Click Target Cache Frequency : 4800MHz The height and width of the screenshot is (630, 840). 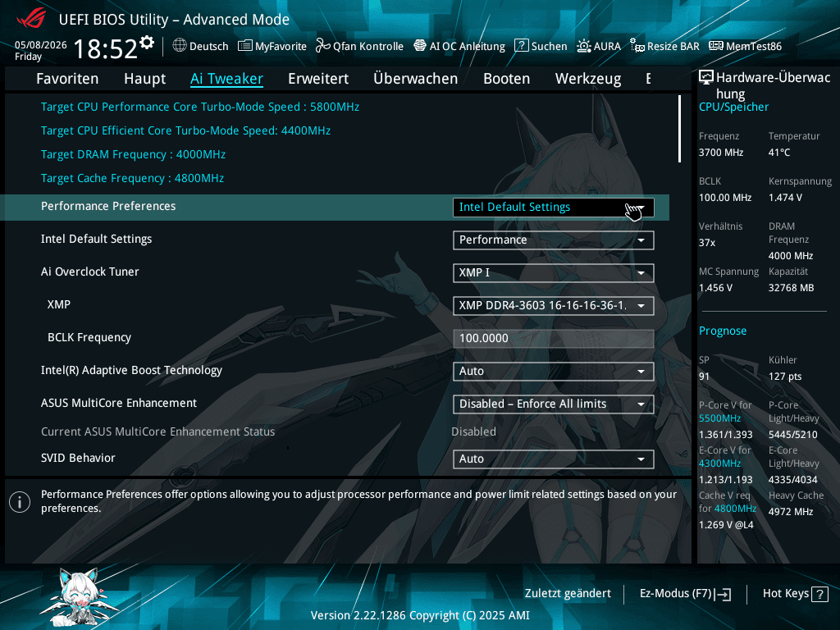click(132, 178)
